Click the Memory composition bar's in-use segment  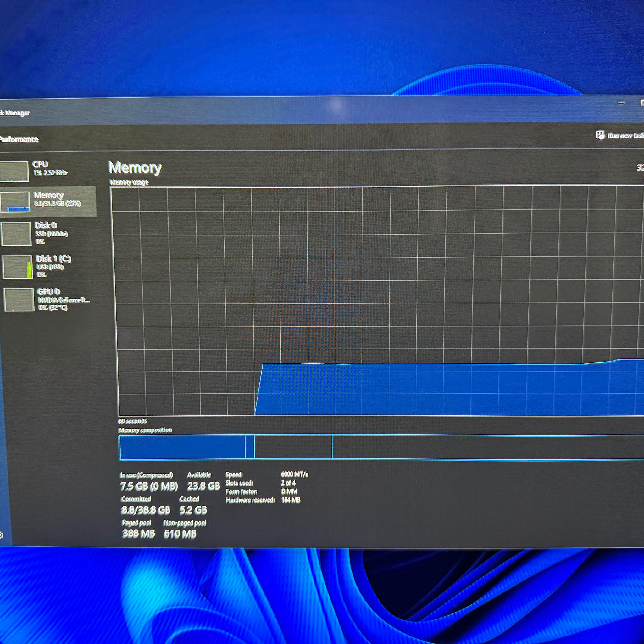[182, 447]
